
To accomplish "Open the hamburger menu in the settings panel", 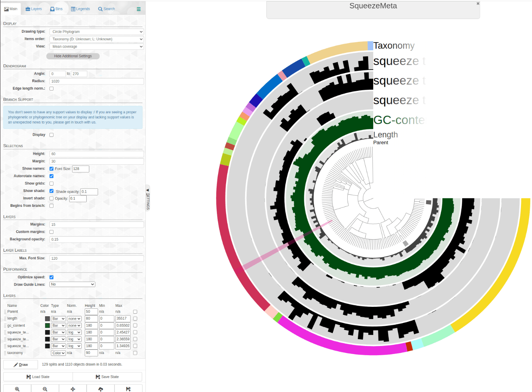I will point(139,9).
